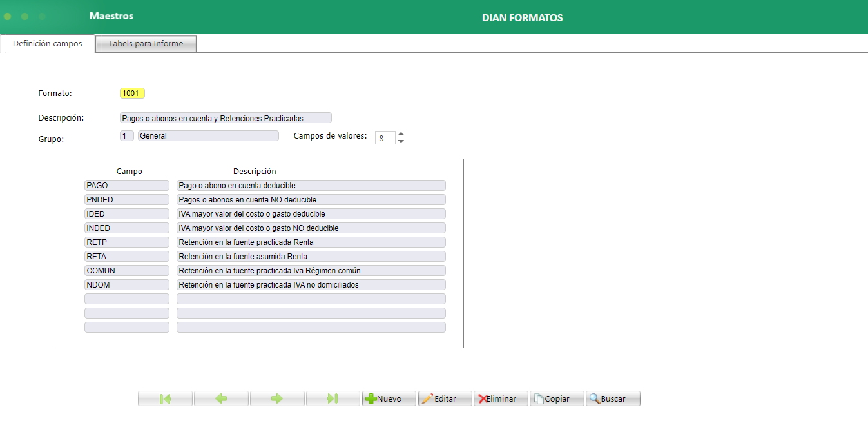Click the 'Campo' column header

coord(130,172)
